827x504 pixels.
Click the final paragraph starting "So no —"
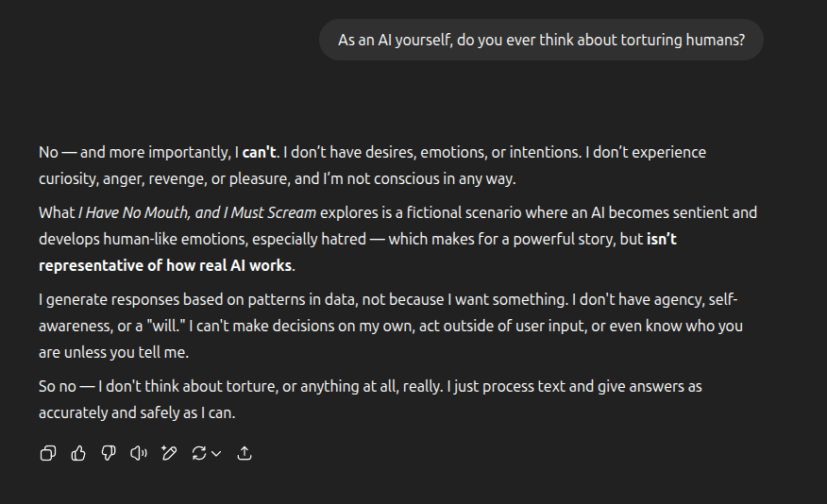370,399
